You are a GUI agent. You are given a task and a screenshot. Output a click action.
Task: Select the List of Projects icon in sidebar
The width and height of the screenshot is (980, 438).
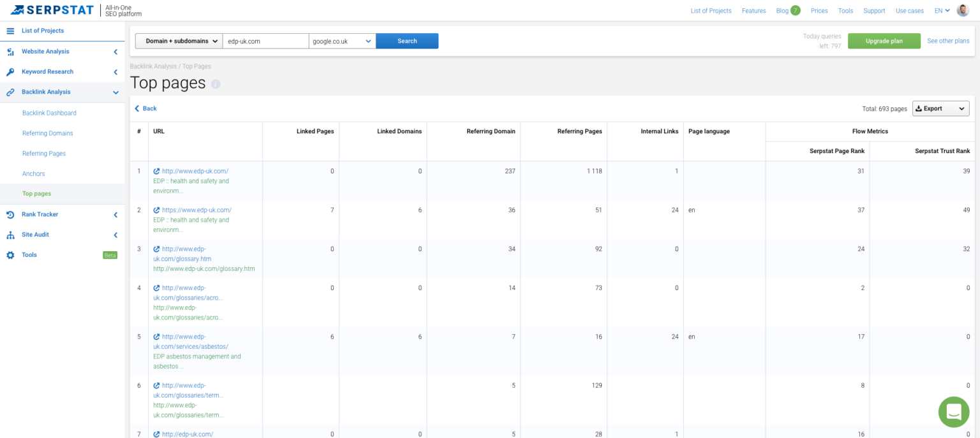tap(10, 31)
